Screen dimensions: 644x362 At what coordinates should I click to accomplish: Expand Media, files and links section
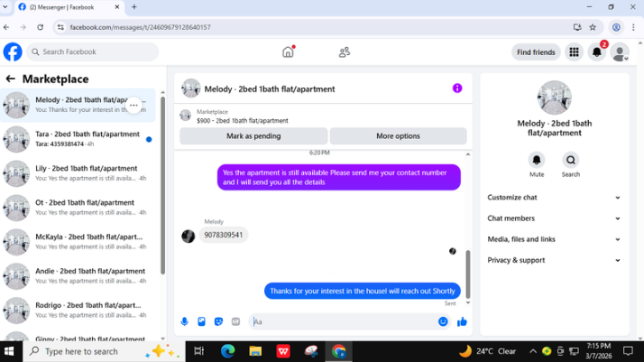[x=554, y=239]
